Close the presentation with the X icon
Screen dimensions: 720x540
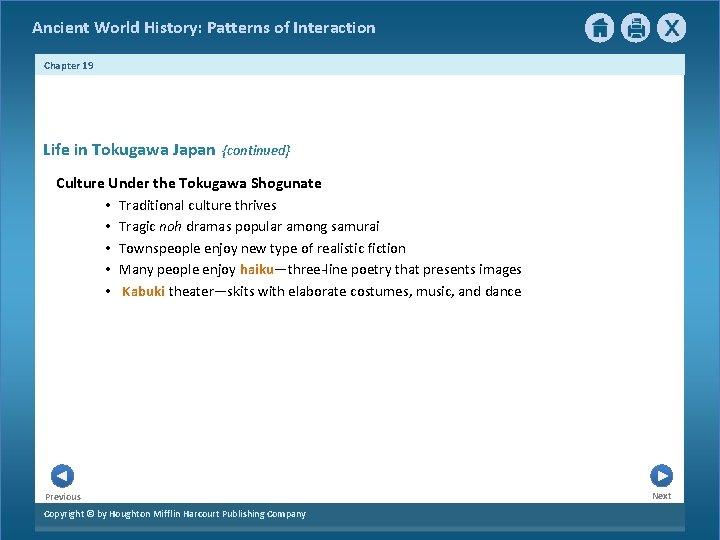click(671, 28)
